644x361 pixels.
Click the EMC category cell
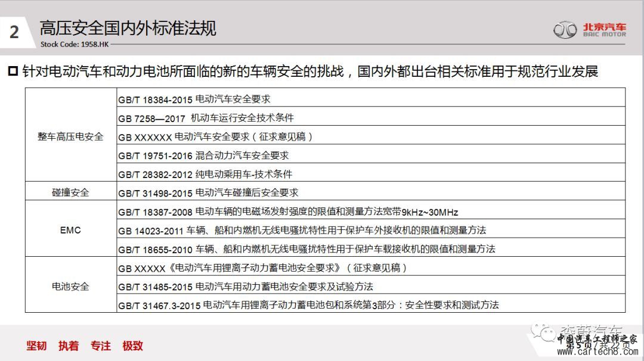70,230
